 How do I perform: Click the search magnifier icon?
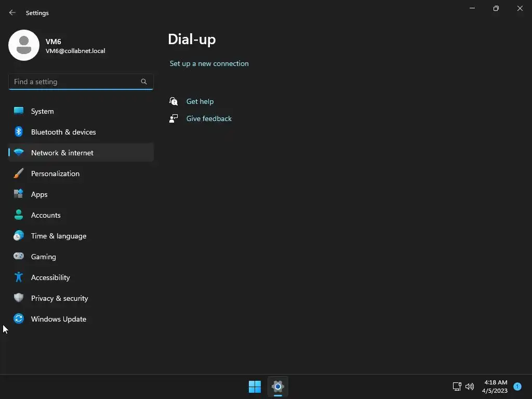pyautogui.click(x=144, y=82)
